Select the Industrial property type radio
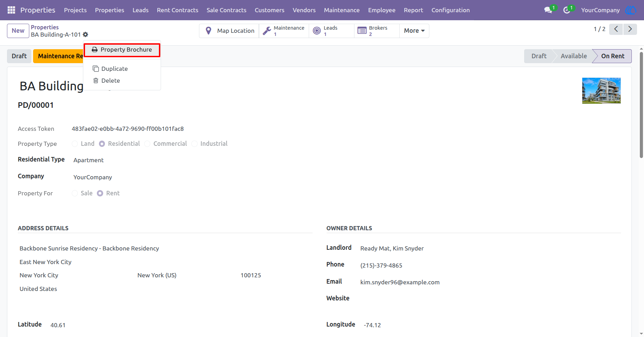This screenshot has height=337, width=644. pyautogui.click(x=194, y=144)
